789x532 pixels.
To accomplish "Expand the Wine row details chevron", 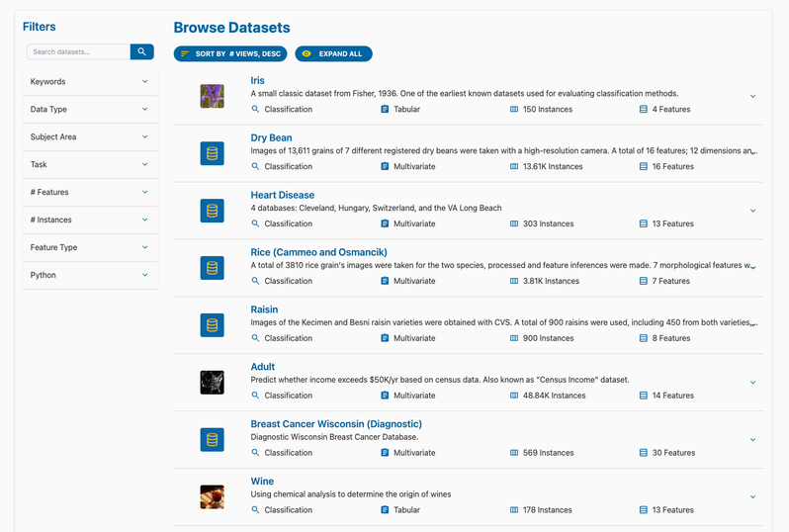I will pos(752,497).
